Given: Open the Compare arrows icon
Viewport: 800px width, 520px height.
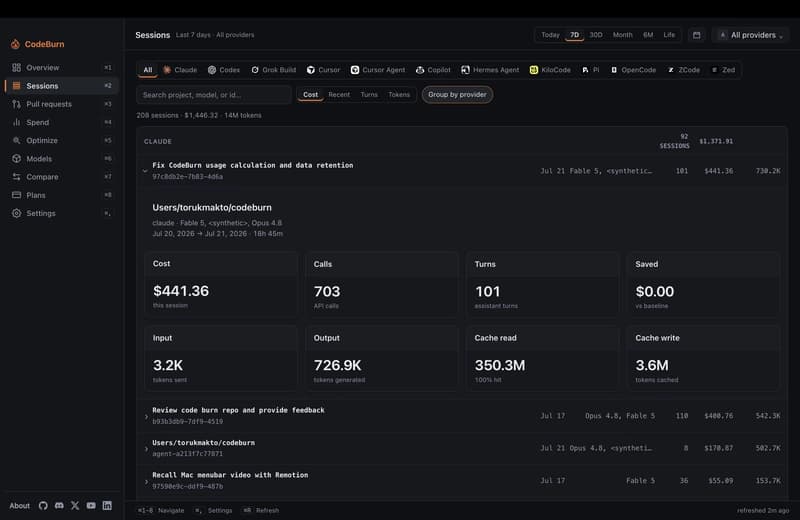Looking at the screenshot, I should pos(16,177).
